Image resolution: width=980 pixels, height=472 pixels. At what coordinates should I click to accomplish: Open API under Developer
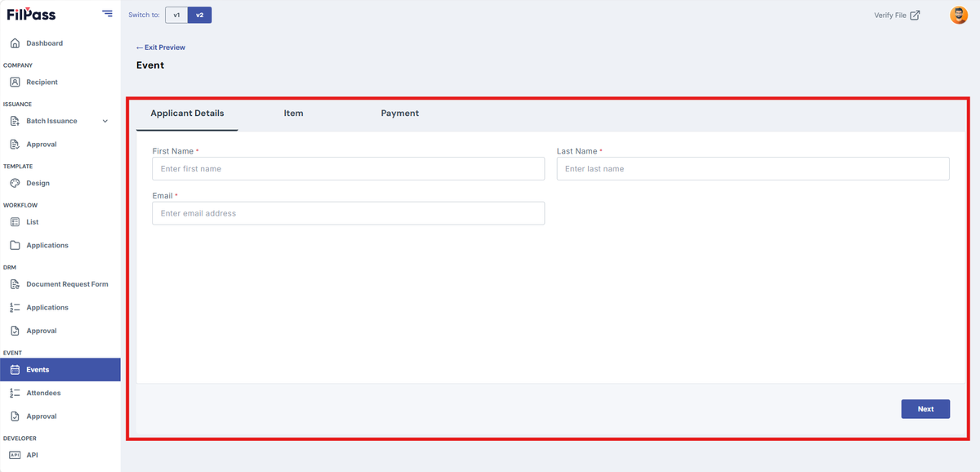[32, 455]
